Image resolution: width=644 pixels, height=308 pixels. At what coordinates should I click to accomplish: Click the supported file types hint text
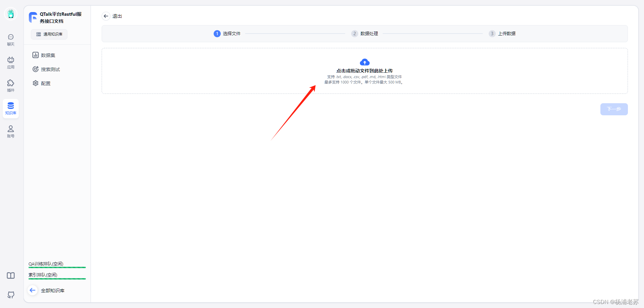point(365,77)
